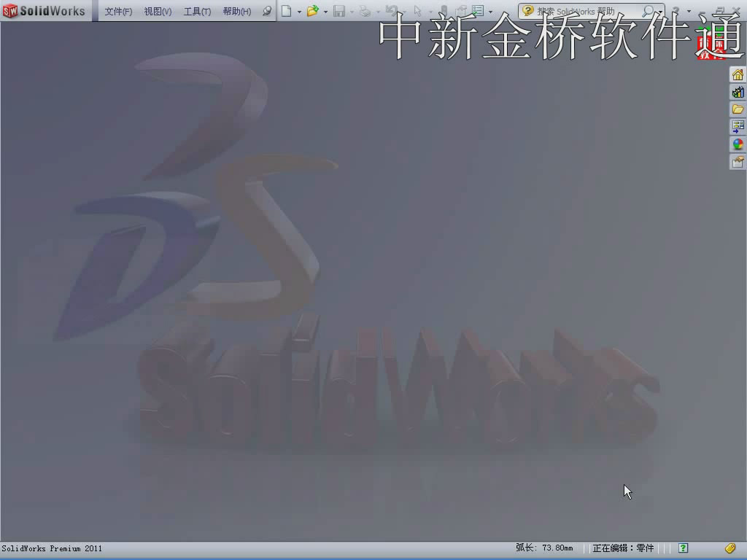Click the 正在编辑：零件 status text
Image resolution: width=747 pixels, height=560 pixels.
(623, 548)
